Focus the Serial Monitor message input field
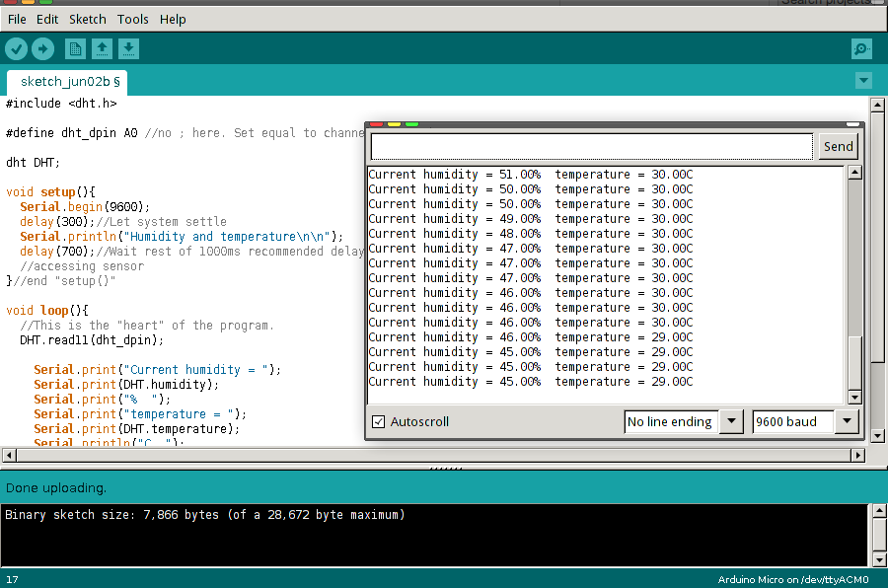 click(x=592, y=147)
